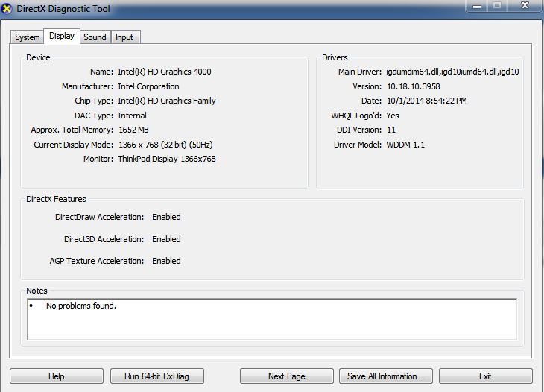This screenshot has height=392, width=544.
Task: Click monitor value 'ThinkPad Display 1366x768'
Action: pos(167,159)
